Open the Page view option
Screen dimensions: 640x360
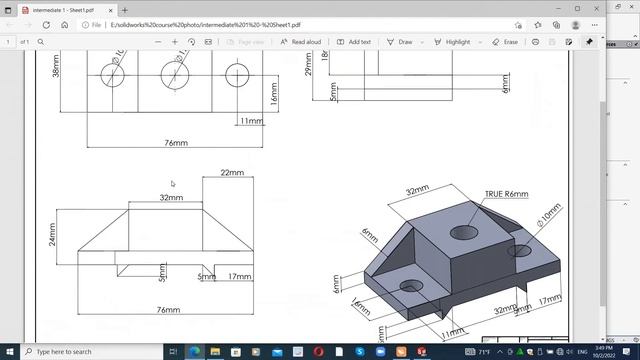[245, 42]
